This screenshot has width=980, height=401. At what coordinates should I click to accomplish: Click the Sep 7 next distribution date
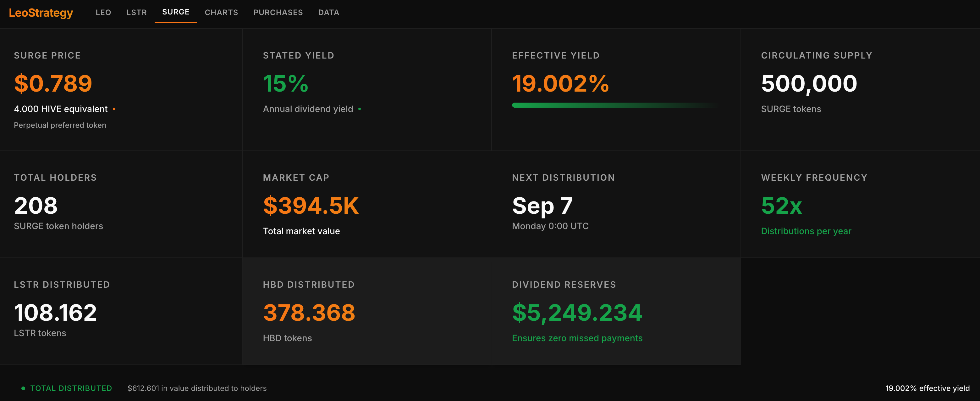click(x=542, y=206)
